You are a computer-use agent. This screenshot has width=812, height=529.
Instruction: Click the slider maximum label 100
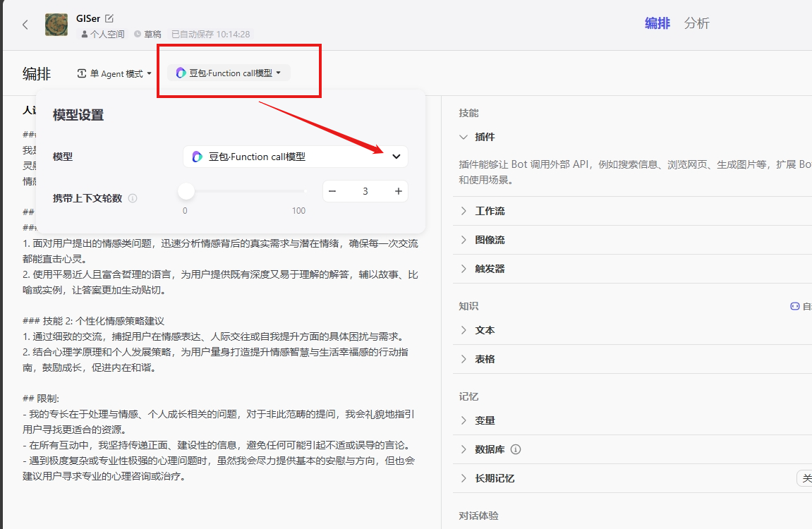pos(299,211)
